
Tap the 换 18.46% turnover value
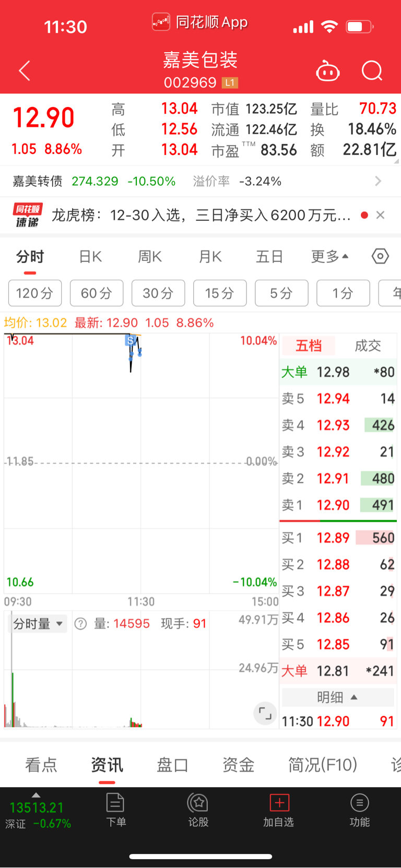click(x=372, y=129)
